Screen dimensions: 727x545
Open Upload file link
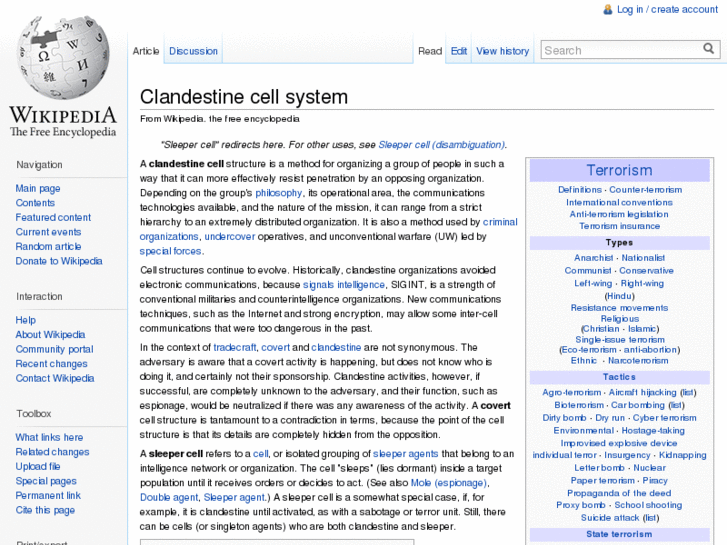[38, 466]
